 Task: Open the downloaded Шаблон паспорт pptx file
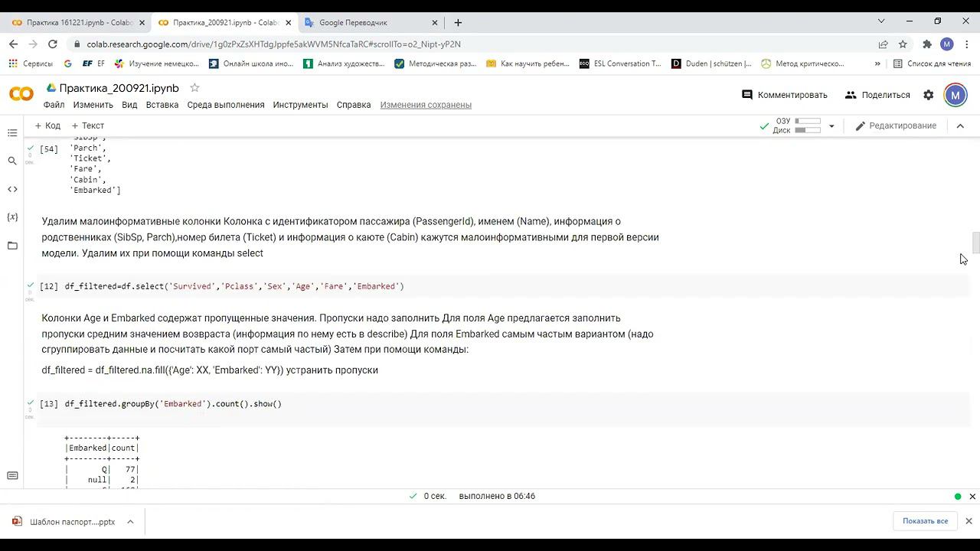(x=64, y=522)
